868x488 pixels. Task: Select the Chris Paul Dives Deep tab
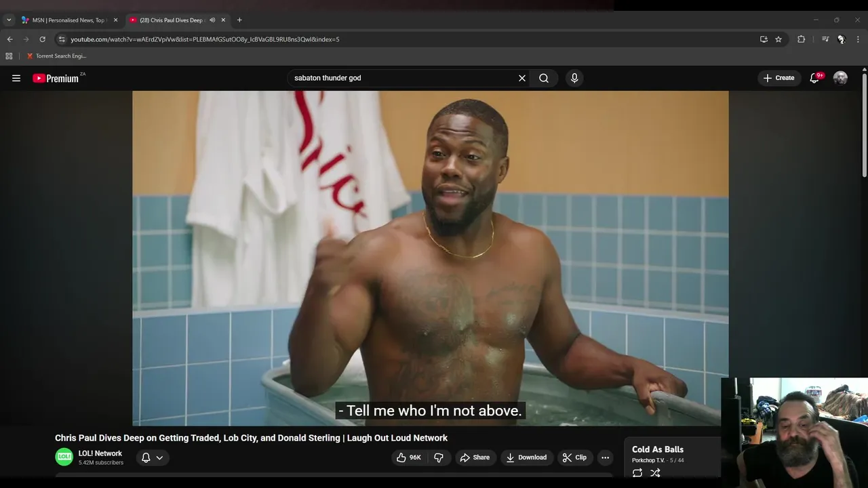click(172, 20)
